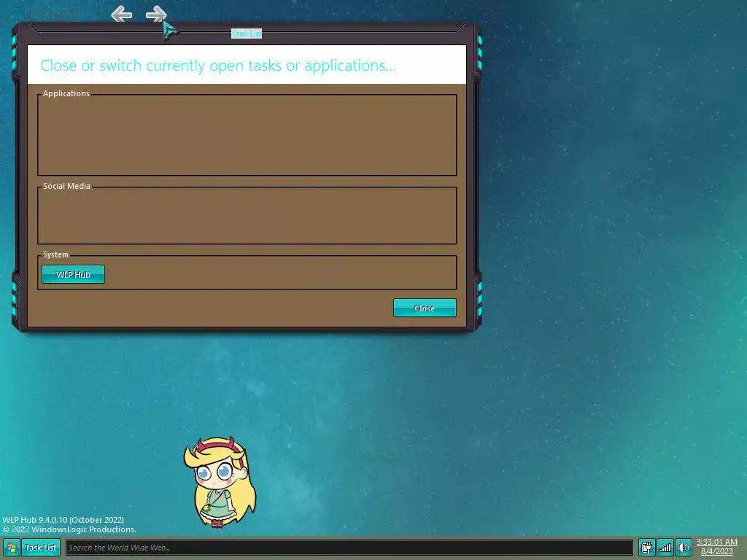Click the Close button in Task List dialog
This screenshot has width=747, height=560.
point(425,308)
